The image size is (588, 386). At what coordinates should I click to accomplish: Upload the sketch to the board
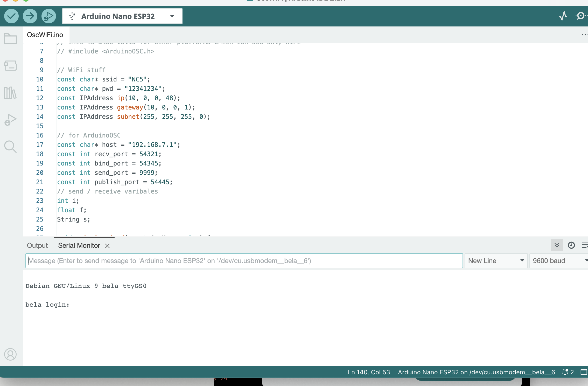[x=30, y=16]
